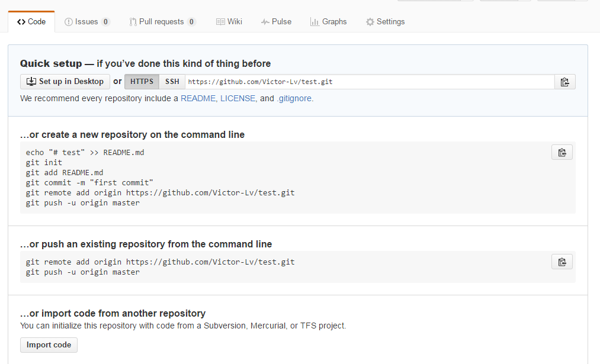Click the desktop download icon in Set up in Desktop
Viewport: 600px width, 364px height.
(x=31, y=82)
